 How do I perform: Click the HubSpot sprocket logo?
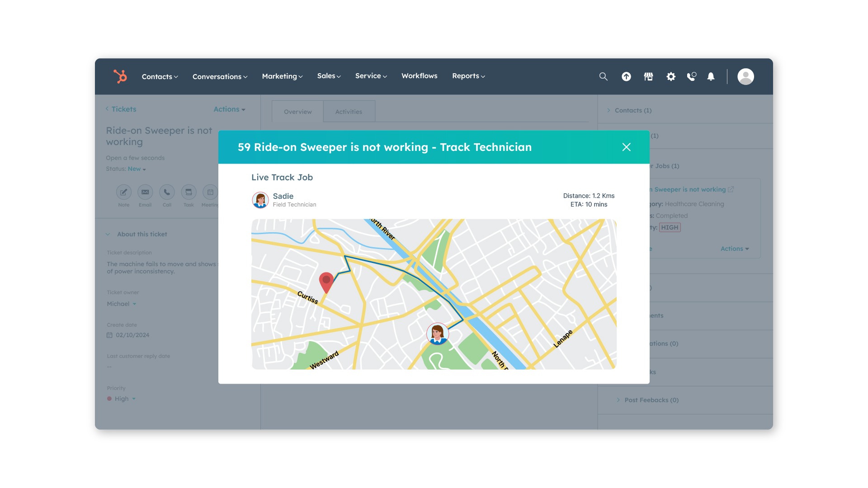pyautogui.click(x=120, y=76)
